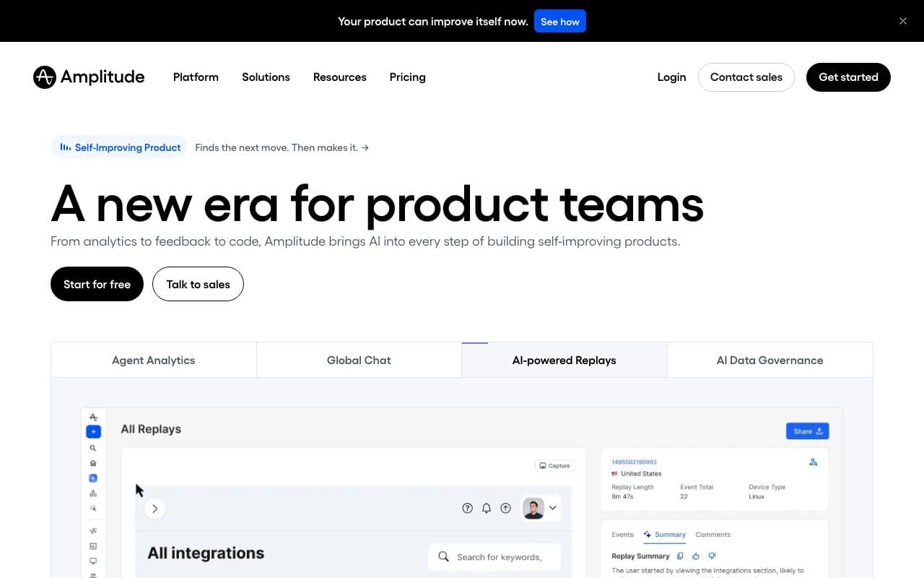
Task: Click the Start for free button
Action: pyautogui.click(x=97, y=284)
